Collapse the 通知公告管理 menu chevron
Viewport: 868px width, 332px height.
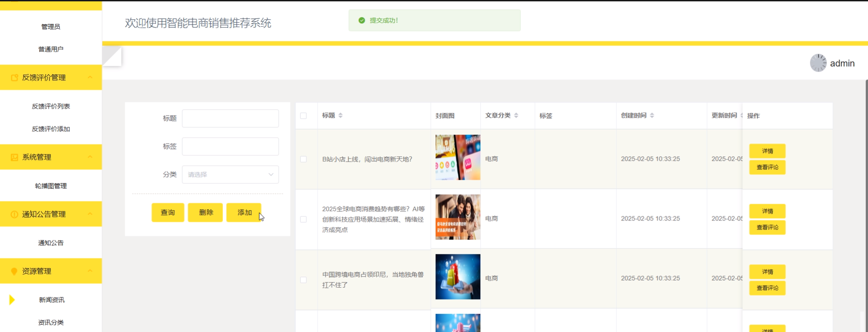(90, 214)
